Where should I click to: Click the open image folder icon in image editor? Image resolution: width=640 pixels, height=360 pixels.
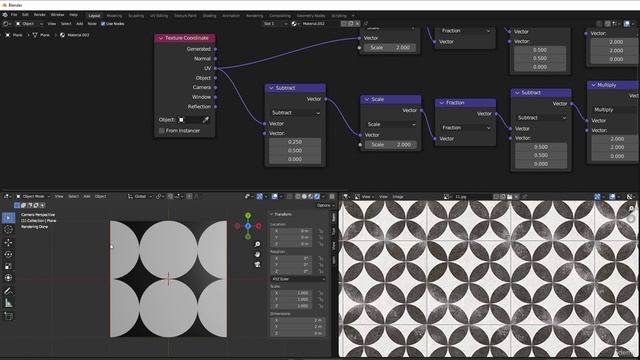[509, 197]
